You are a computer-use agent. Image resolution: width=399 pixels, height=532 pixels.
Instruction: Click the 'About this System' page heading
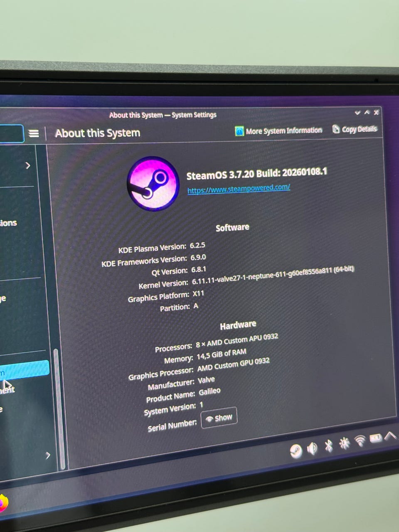coord(98,133)
